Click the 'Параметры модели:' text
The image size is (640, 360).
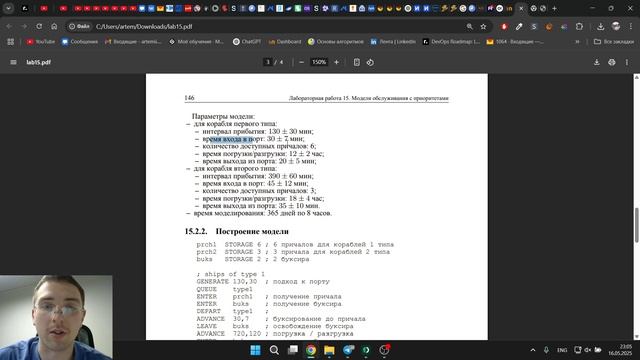tap(223, 116)
